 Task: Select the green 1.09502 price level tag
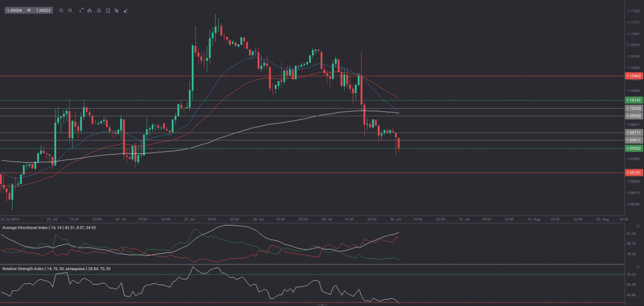633,148
